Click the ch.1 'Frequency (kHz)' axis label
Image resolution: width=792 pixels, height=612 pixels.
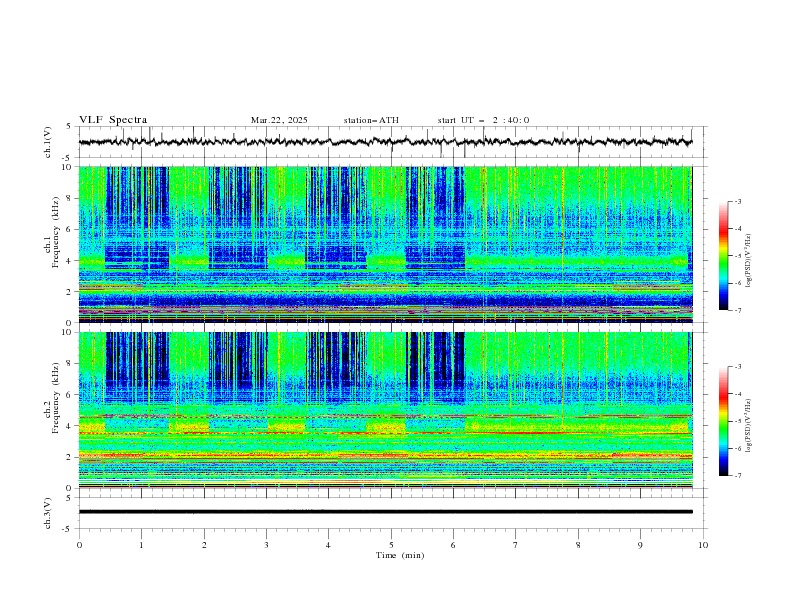pyautogui.click(x=56, y=232)
